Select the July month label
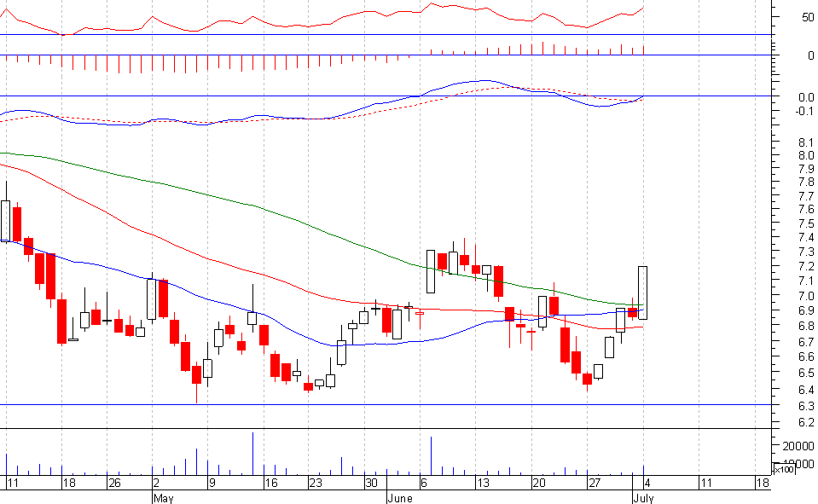 643,498
